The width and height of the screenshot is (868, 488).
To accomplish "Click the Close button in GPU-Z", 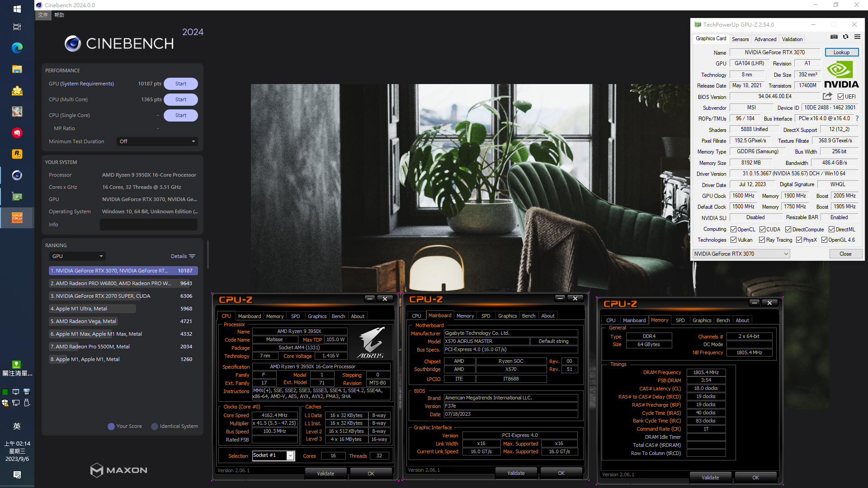I will (845, 254).
